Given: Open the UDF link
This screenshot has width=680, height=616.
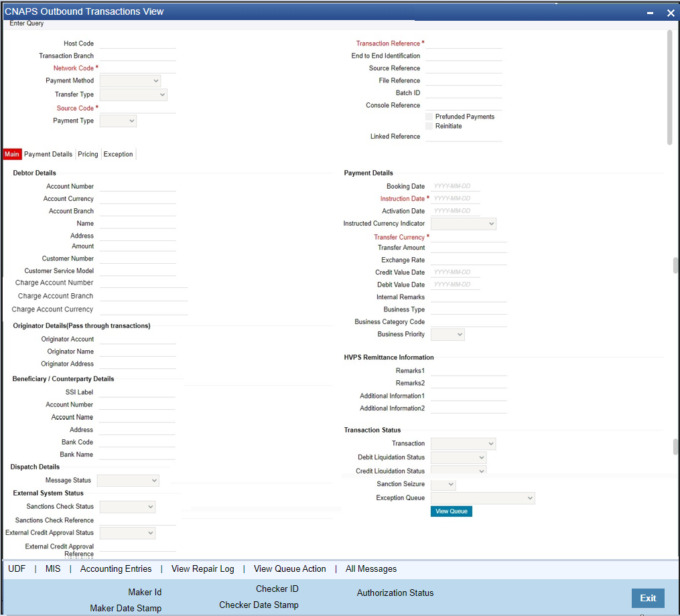Looking at the screenshot, I should tap(17, 568).
